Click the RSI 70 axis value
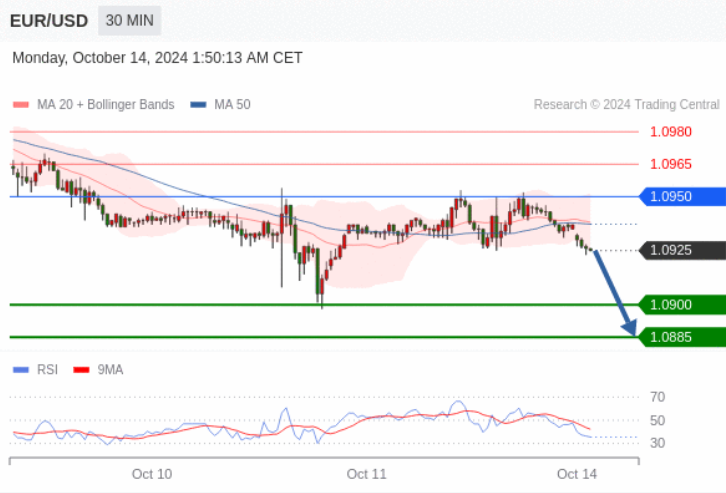This screenshot has width=726, height=493. [657, 397]
